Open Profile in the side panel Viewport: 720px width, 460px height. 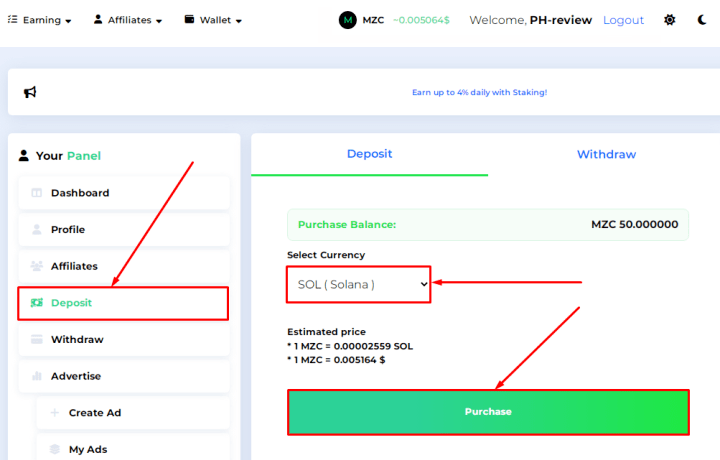[x=124, y=230]
